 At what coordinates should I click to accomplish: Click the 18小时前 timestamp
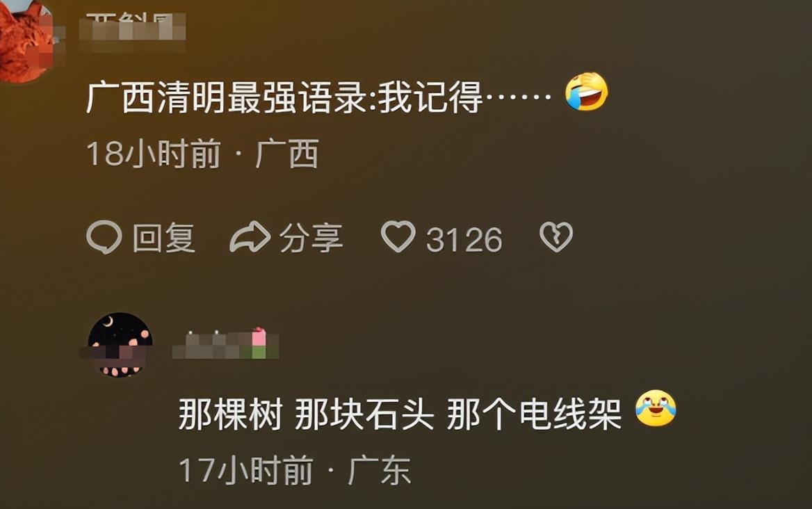154,154
